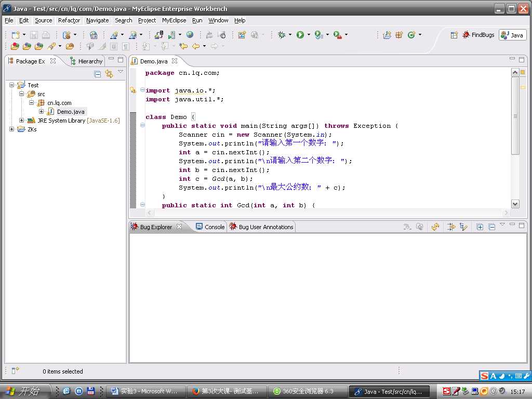This screenshot has width=532, height=399.
Task: Click Collapse All in Bug Explorer
Action: click(492, 227)
